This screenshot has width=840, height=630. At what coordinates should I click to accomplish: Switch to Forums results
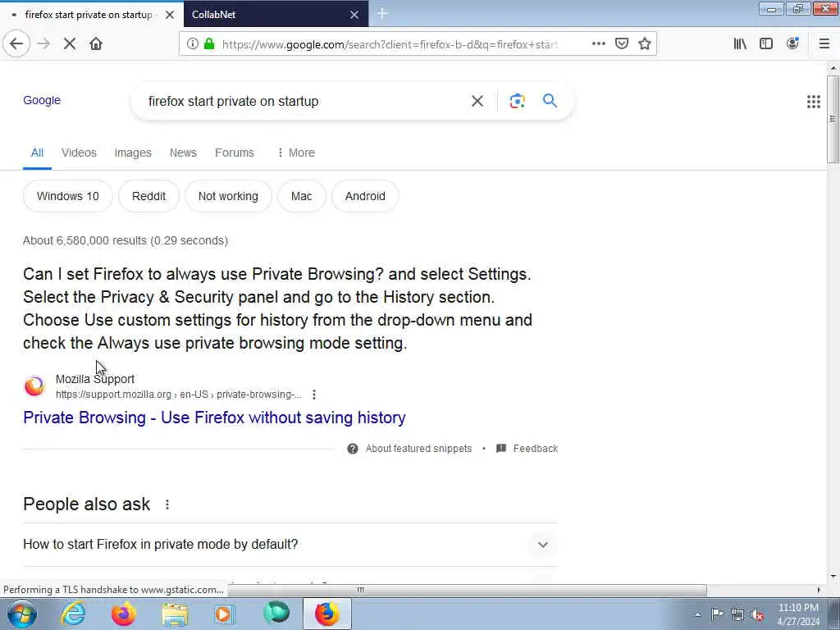(234, 153)
